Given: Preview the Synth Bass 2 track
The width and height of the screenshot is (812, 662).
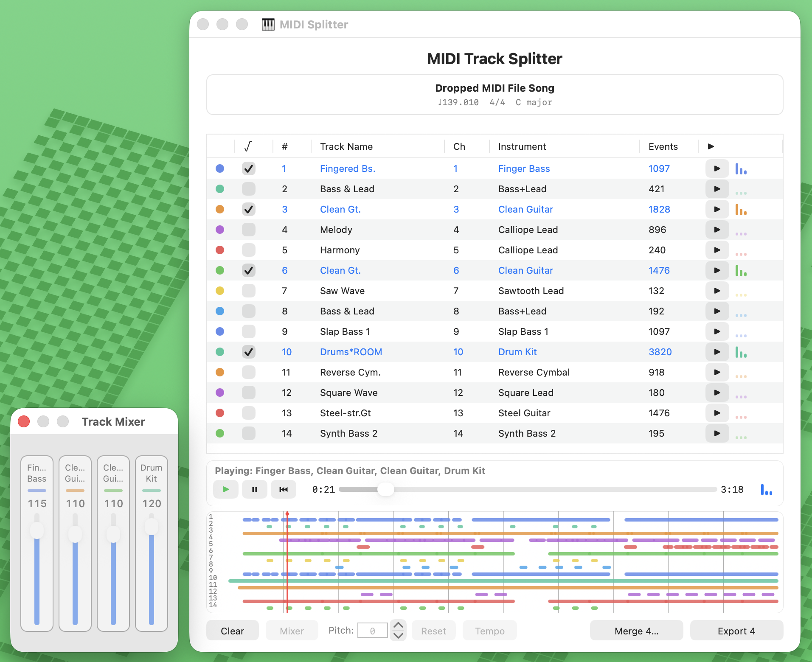Looking at the screenshot, I should [x=717, y=433].
